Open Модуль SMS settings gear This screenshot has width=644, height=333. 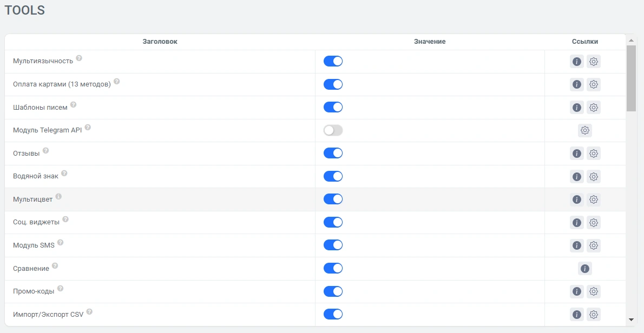594,245
